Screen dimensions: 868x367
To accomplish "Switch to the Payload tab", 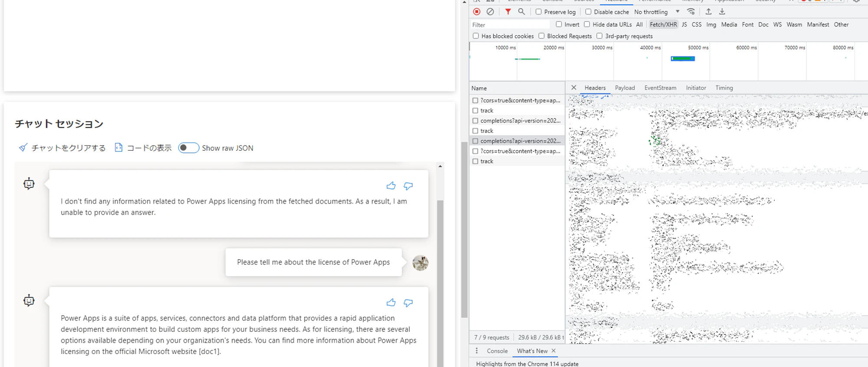I will pyautogui.click(x=625, y=88).
